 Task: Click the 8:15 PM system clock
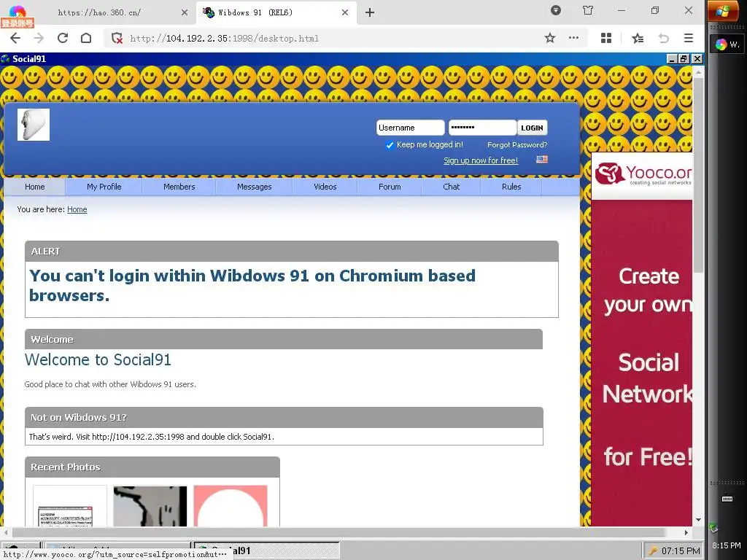tap(727, 545)
